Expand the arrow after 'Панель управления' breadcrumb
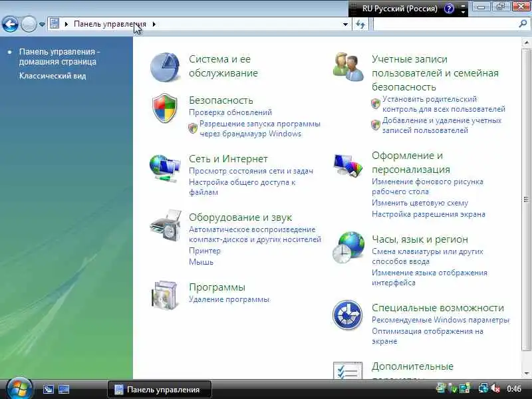Image resolution: width=532 pixels, height=399 pixels. (x=154, y=24)
